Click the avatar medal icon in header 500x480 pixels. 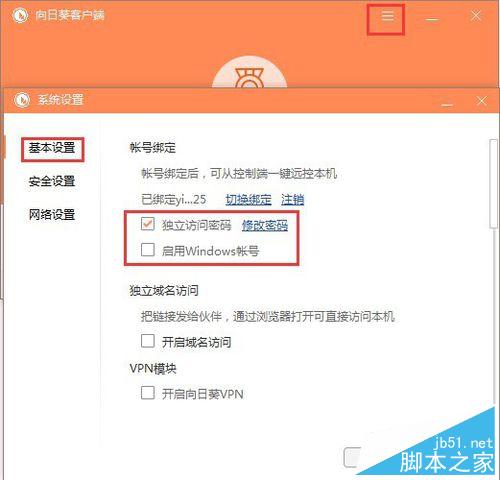(249, 74)
